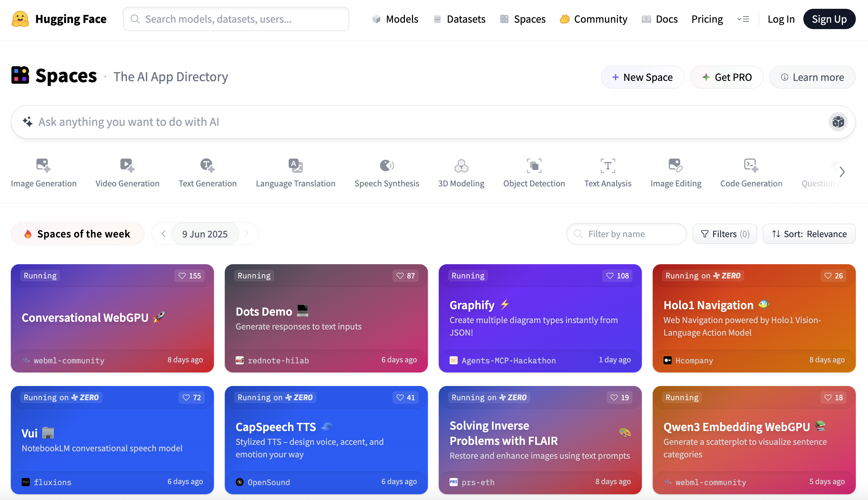868x500 pixels.
Task: Like the Solving Inverse Problems with FLAIR space
Action: 620,397
